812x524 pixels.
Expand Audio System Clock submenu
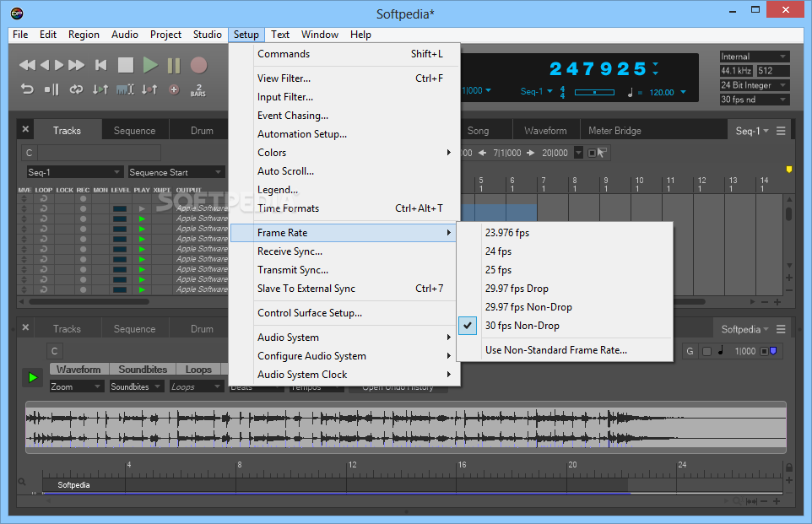tap(344, 375)
